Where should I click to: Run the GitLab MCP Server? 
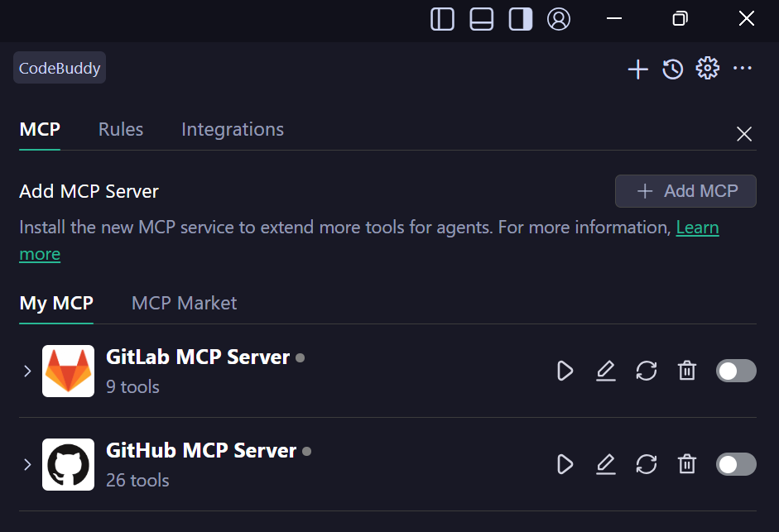[565, 371]
